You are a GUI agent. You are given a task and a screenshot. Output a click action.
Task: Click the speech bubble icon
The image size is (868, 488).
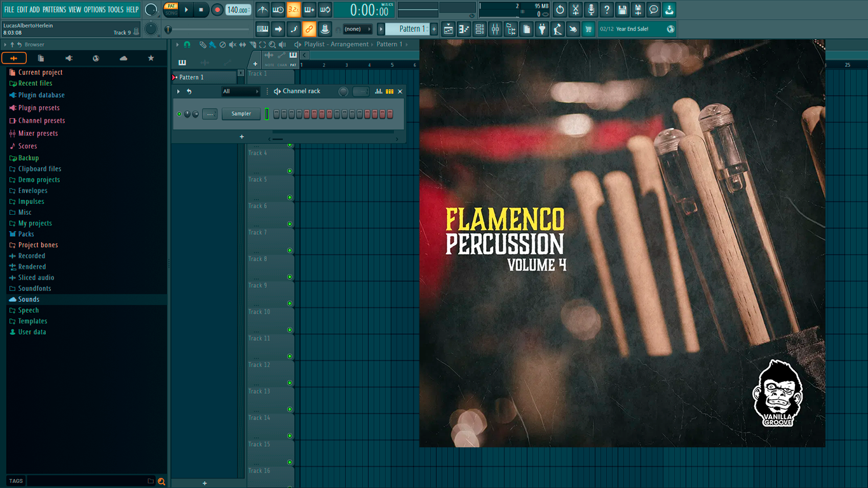(653, 10)
